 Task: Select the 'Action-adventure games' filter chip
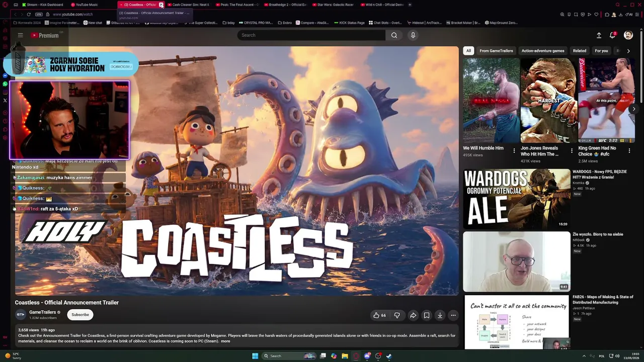(x=543, y=51)
